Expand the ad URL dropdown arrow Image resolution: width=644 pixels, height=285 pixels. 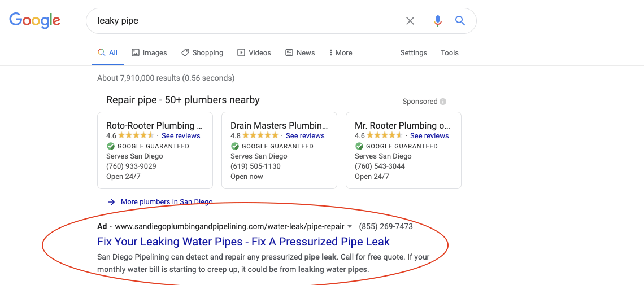pos(350,226)
